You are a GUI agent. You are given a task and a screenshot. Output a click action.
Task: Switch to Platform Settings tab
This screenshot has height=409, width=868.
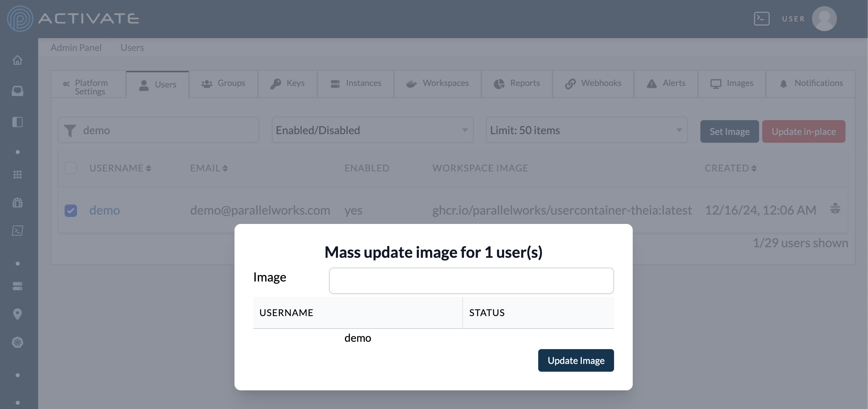click(x=88, y=84)
